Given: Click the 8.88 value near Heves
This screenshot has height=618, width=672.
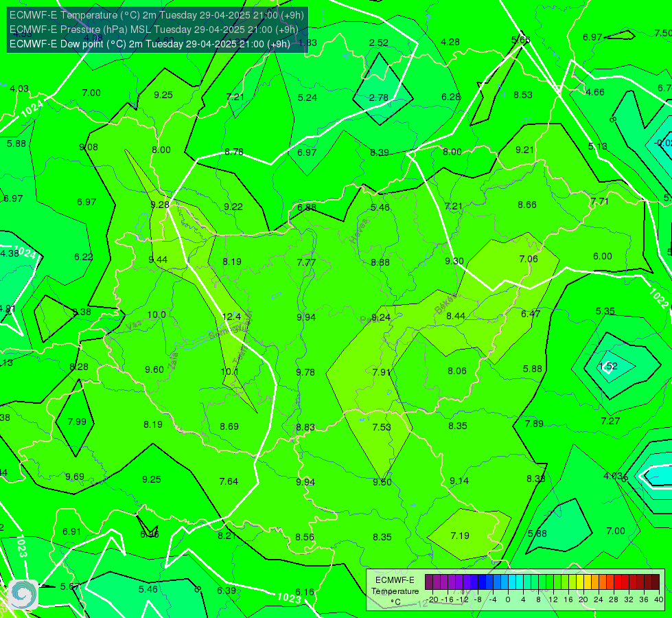Looking at the screenshot, I should (x=380, y=262).
